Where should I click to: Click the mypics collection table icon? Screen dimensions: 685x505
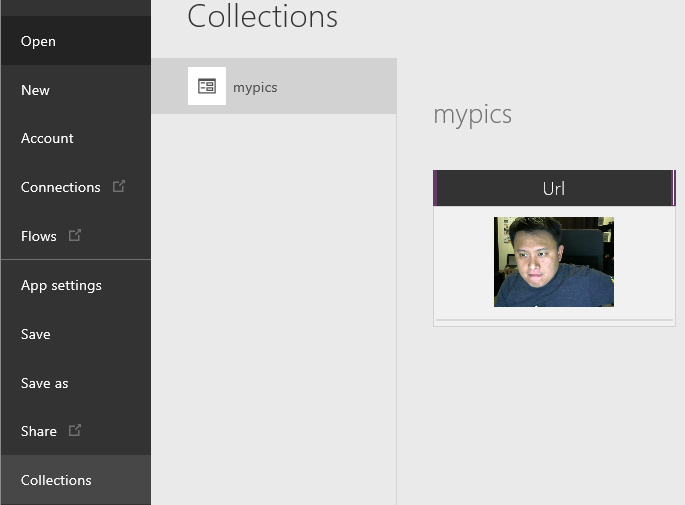[x=207, y=86]
